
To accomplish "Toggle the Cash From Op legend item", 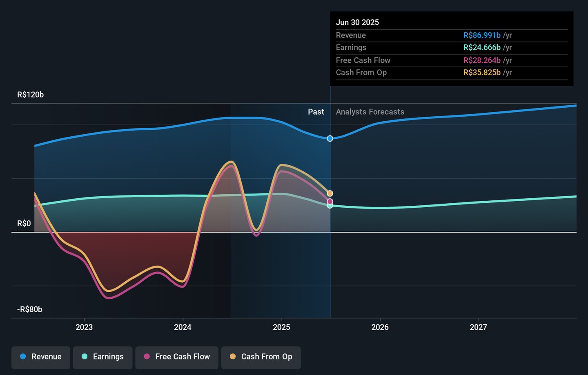I will click(261, 357).
